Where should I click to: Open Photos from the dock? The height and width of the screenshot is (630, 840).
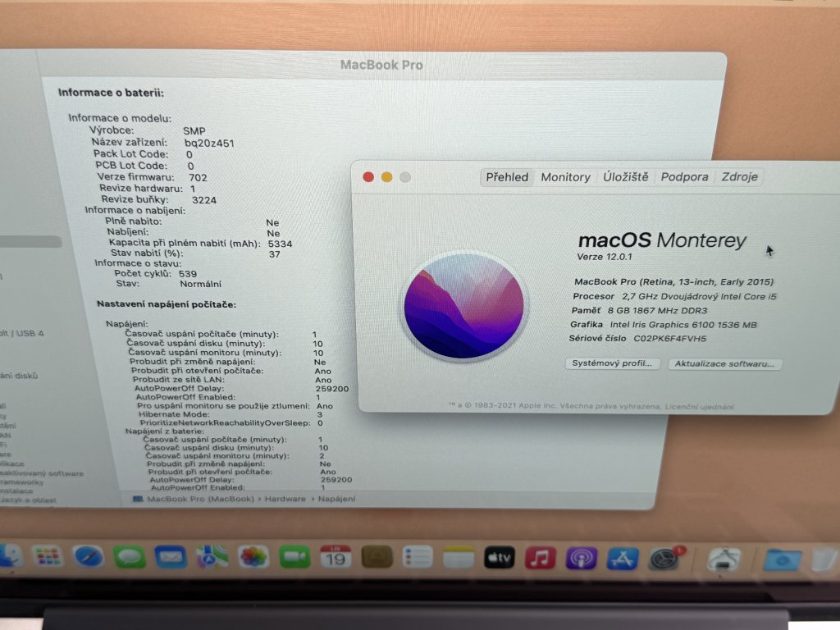click(253, 557)
